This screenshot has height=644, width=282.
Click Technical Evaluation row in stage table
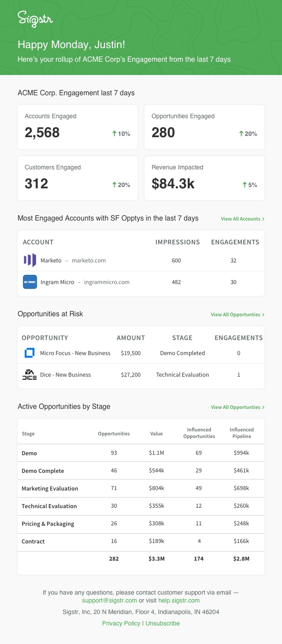(49, 506)
